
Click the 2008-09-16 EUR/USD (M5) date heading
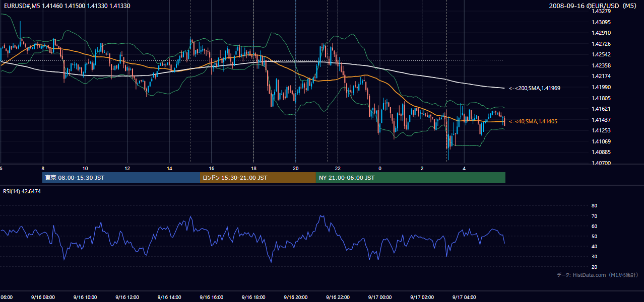(593, 6)
